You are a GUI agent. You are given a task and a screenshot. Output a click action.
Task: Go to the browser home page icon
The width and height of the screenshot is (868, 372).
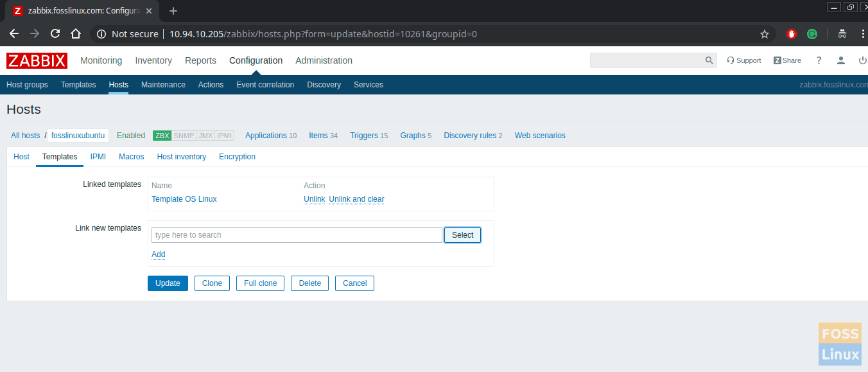point(76,34)
